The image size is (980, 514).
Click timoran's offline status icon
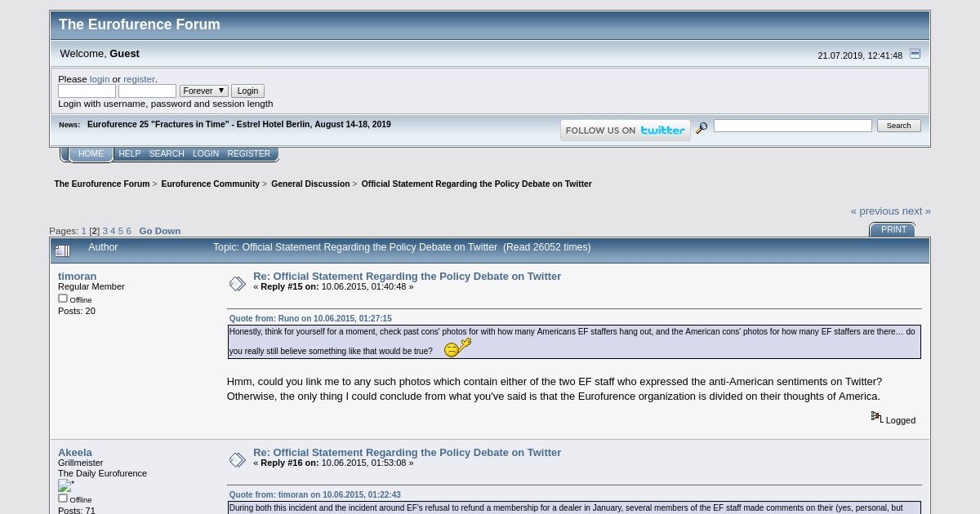(63, 299)
